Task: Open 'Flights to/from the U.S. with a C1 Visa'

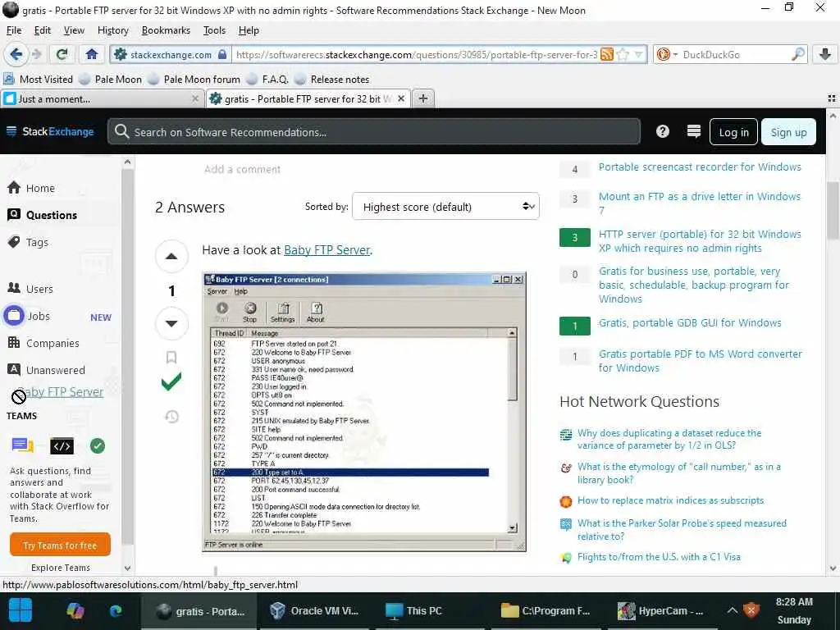Action: click(x=659, y=557)
